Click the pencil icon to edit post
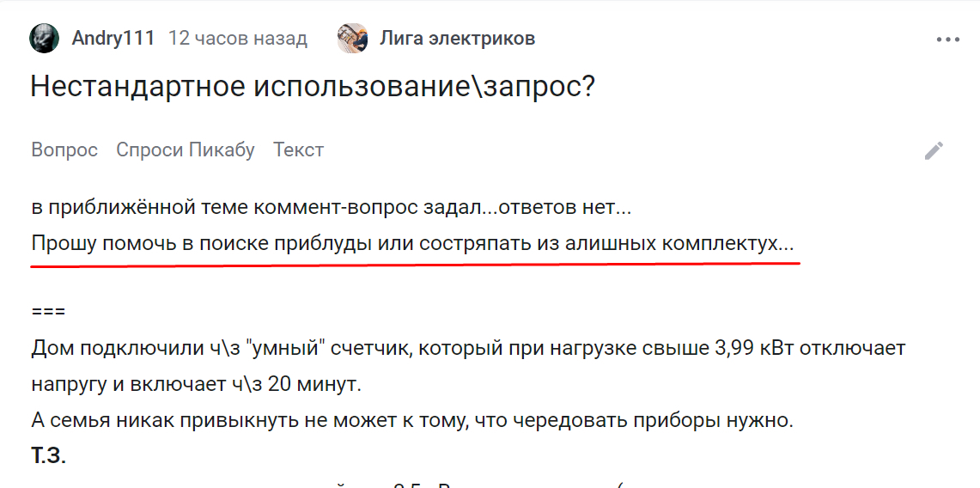The width and height of the screenshot is (980, 488). coord(934,150)
